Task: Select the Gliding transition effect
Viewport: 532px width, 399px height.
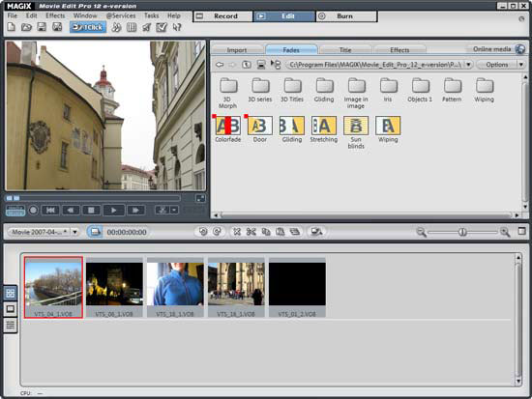Action: [x=292, y=129]
